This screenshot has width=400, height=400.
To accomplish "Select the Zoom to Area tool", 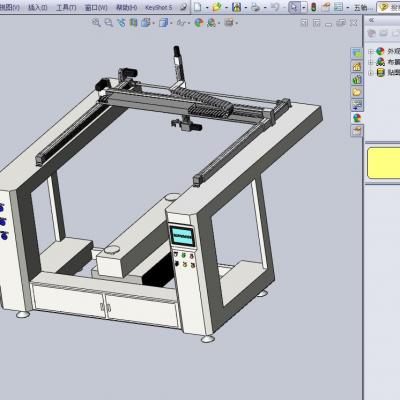I will pos(108,23).
